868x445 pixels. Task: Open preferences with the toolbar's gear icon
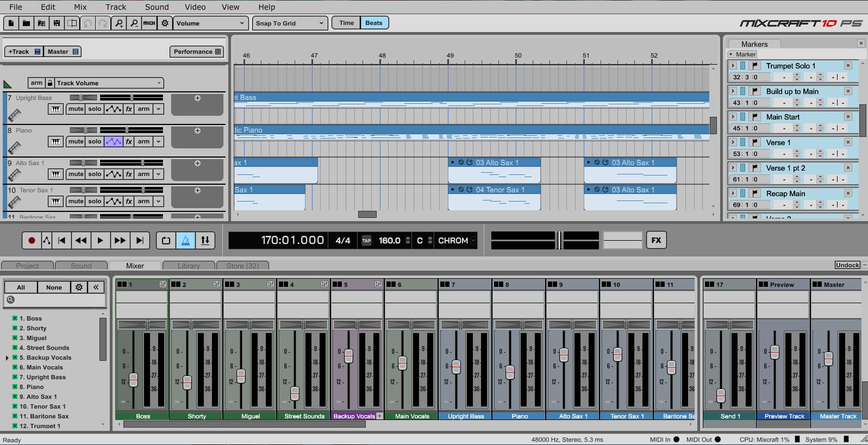pos(165,23)
